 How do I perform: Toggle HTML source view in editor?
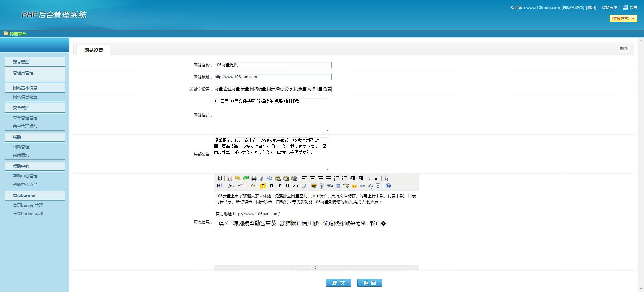click(x=220, y=178)
